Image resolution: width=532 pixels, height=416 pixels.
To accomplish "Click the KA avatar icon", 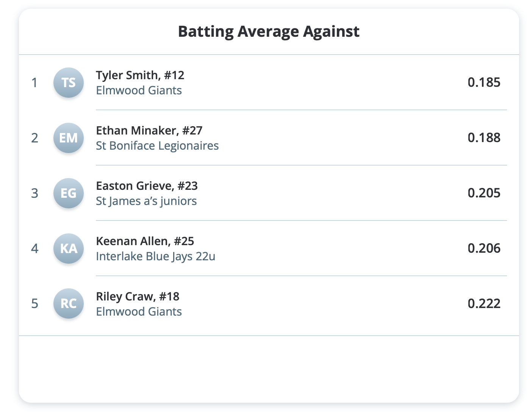I will (69, 248).
